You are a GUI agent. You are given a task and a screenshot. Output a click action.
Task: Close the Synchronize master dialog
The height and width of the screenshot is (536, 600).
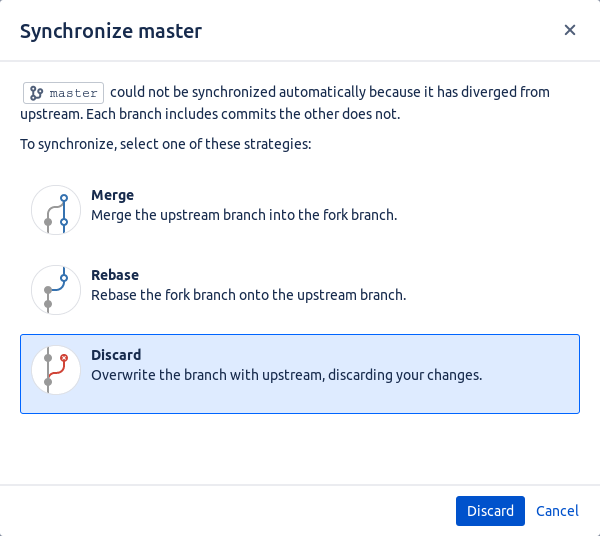click(x=570, y=30)
